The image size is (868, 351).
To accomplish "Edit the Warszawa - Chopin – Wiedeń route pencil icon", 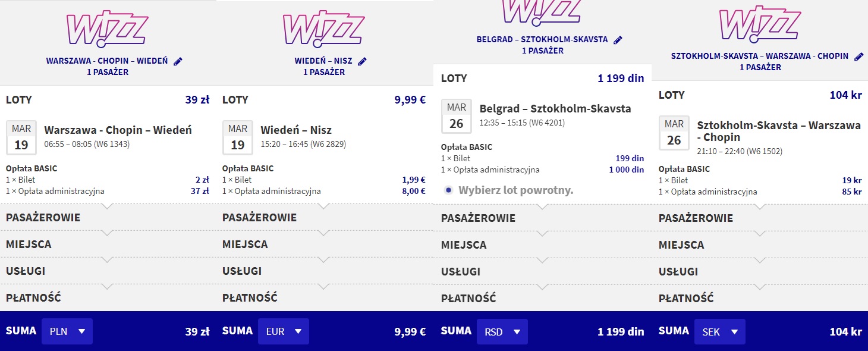I will 178,61.
